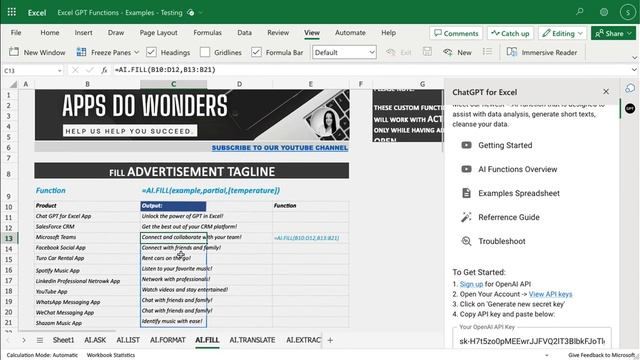
Task: Toggle the Gridlines checkbox
Action: (x=205, y=52)
